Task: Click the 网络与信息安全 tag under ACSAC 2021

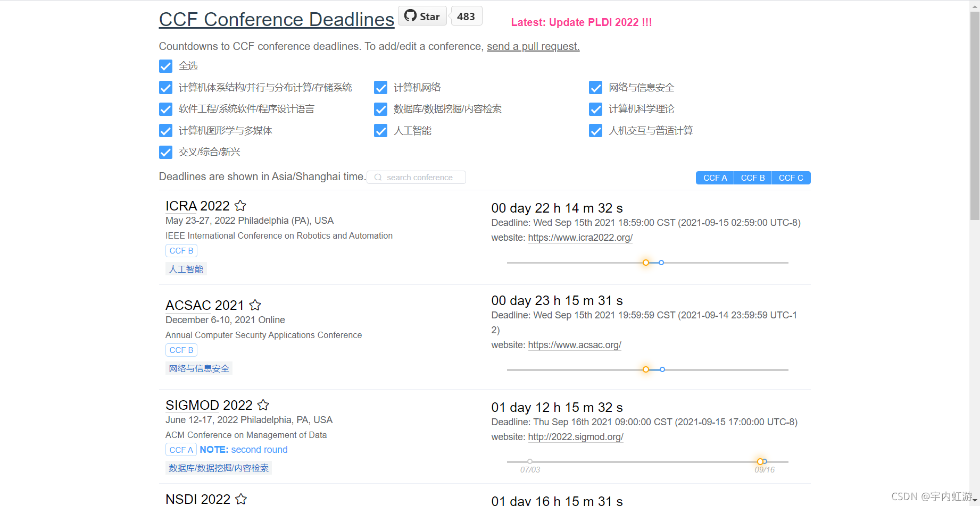Action: tap(199, 368)
